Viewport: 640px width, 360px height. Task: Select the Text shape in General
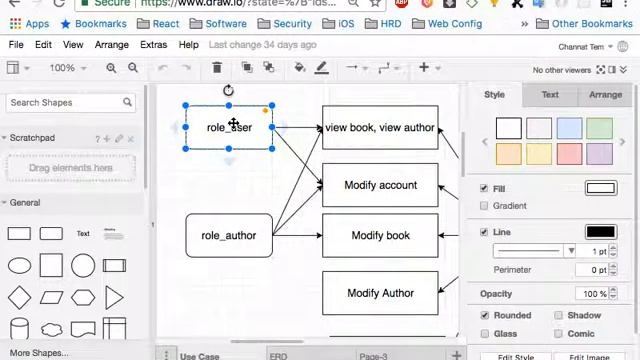click(x=83, y=233)
